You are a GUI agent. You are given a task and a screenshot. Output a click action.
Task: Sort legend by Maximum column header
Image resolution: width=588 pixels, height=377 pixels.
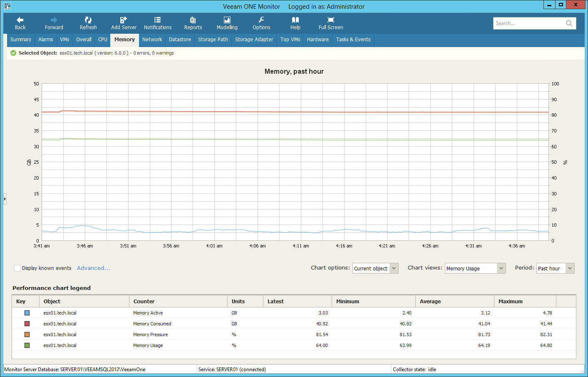525,301
